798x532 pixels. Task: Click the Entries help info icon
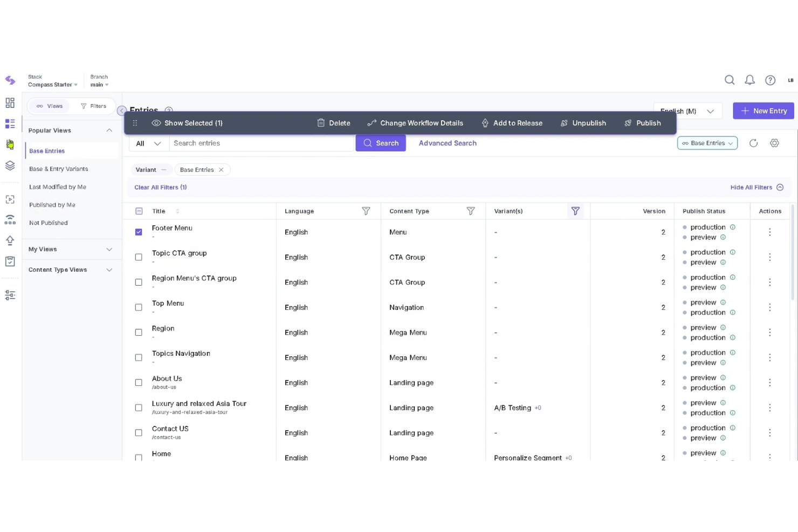click(168, 110)
